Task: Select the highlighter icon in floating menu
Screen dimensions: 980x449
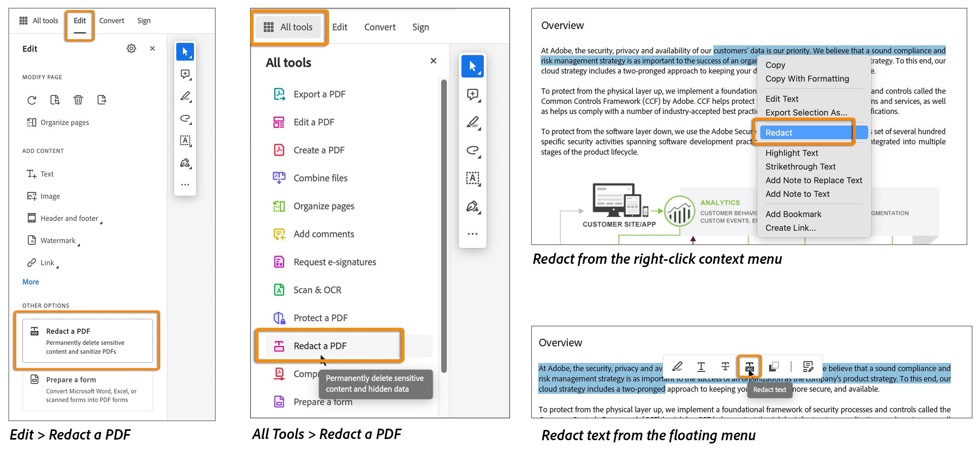Action: point(677,366)
